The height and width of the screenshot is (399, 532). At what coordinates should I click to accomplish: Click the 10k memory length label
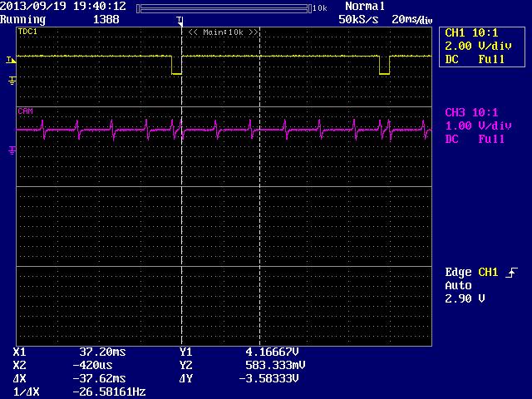pyautogui.click(x=319, y=8)
